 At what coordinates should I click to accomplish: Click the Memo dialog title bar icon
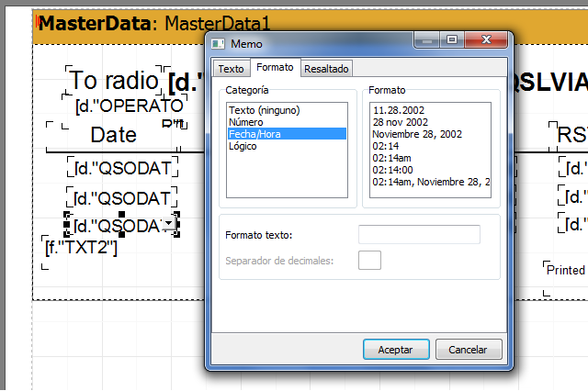(218, 43)
